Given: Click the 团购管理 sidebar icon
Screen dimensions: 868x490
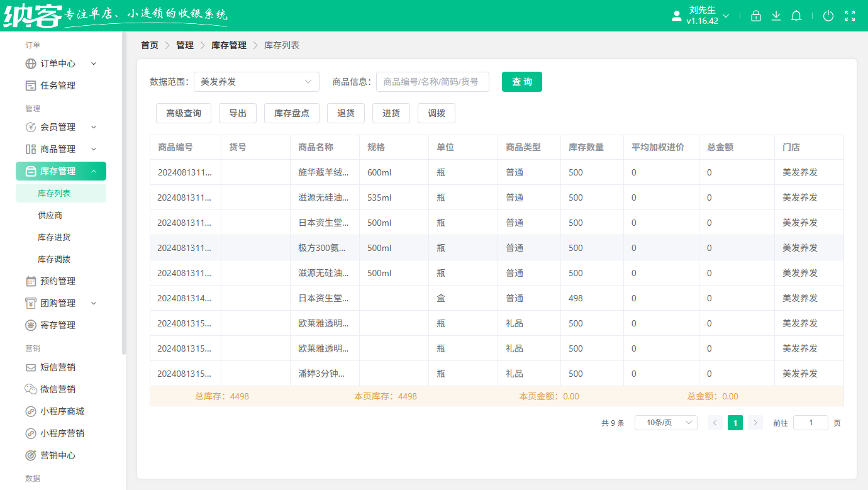Looking at the screenshot, I should point(31,303).
